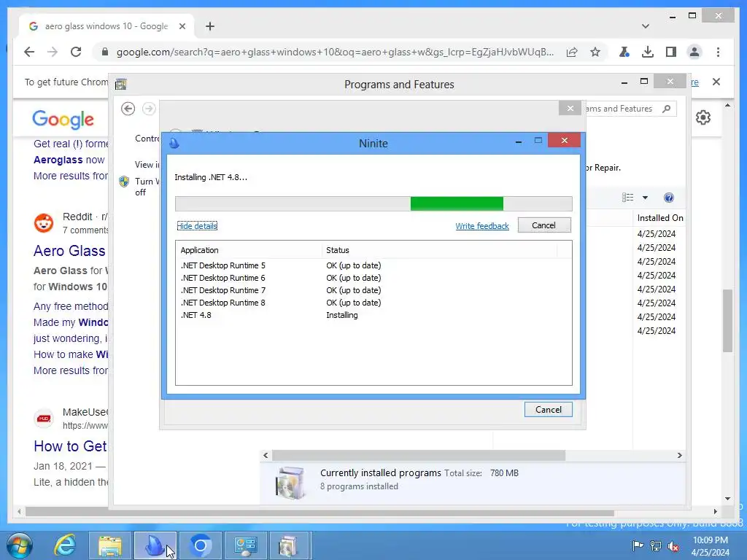Open Google search settings gear
747x560 pixels.
(703, 117)
